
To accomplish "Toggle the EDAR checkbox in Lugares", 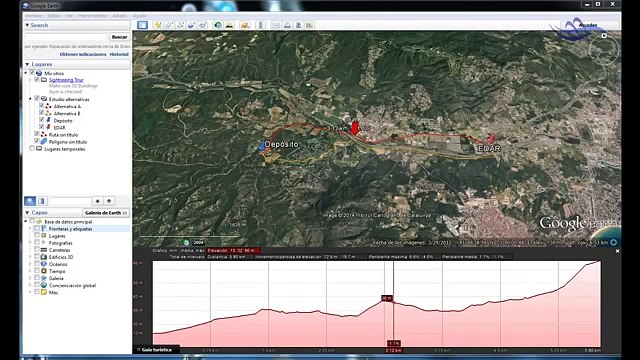I will click(42, 127).
